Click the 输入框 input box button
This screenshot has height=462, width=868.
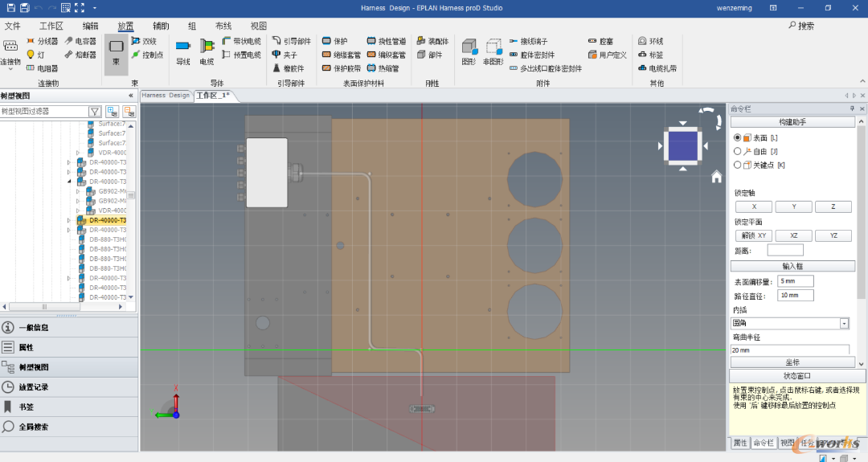coord(792,266)
